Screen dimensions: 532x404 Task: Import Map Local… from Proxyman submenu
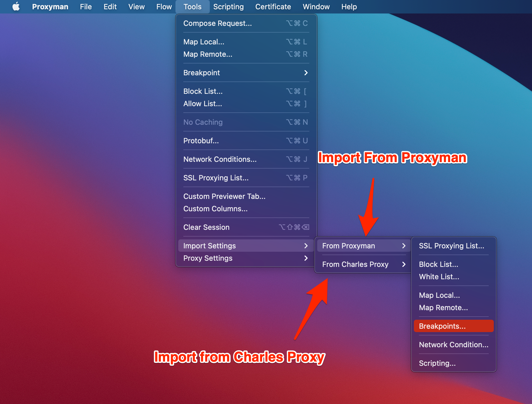[x=454, y=295]
